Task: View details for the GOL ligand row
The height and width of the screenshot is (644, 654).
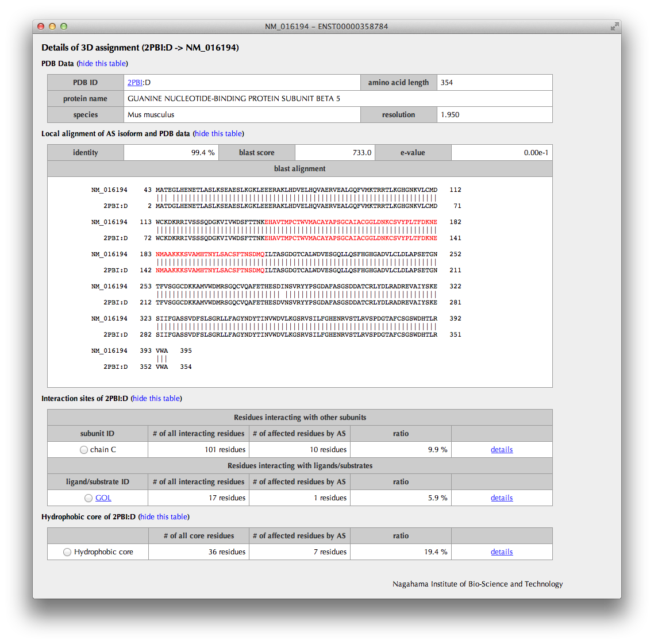Action: (x=501, y=498)
